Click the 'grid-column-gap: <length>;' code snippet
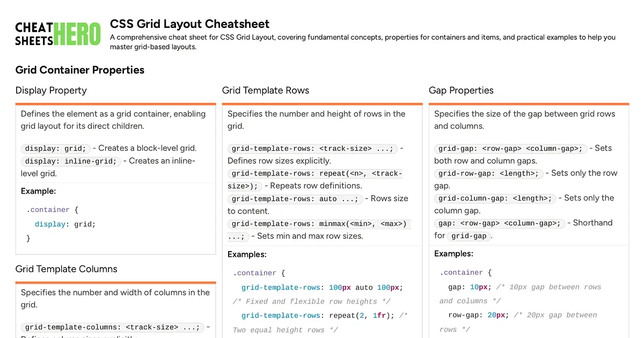 pos(495,198)
